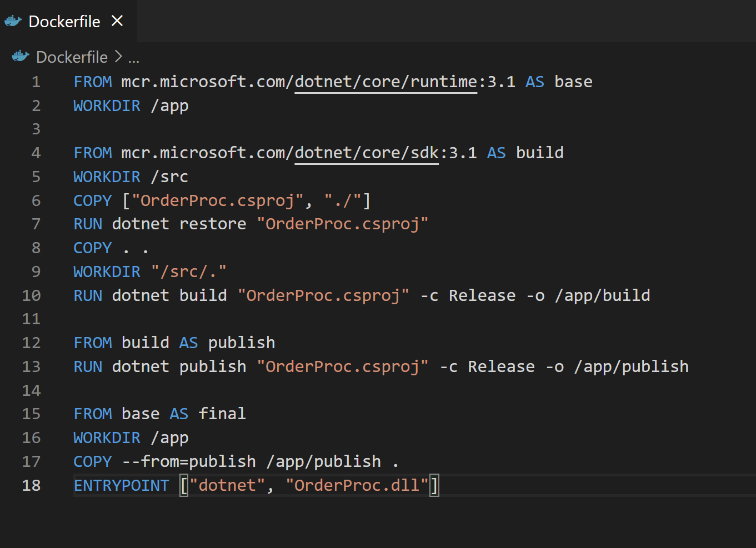Click line number 1 to select the FROM line

pos(36,81)
